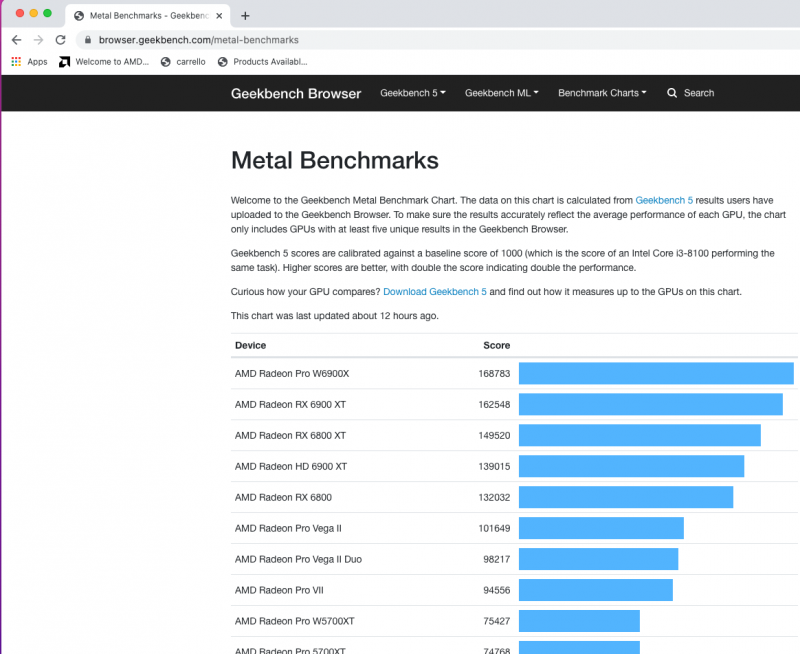Expand the Benchmark Charts dropdown

pyautogui.click(x=601, y=93)
